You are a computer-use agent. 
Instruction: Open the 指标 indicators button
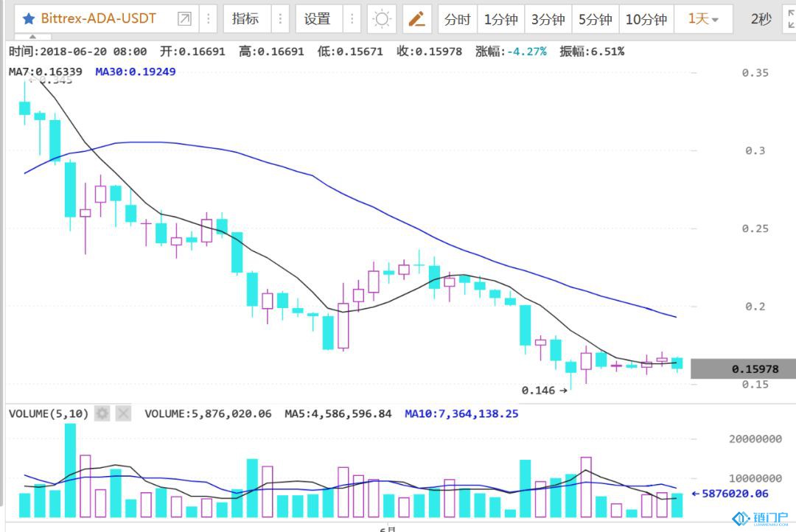tap(245, 18)
